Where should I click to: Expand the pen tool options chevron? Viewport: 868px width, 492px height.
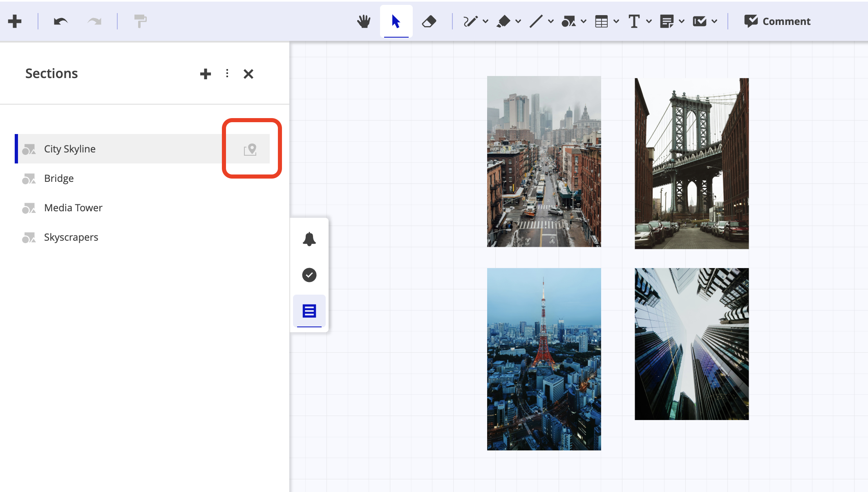(x=485, y=21)
